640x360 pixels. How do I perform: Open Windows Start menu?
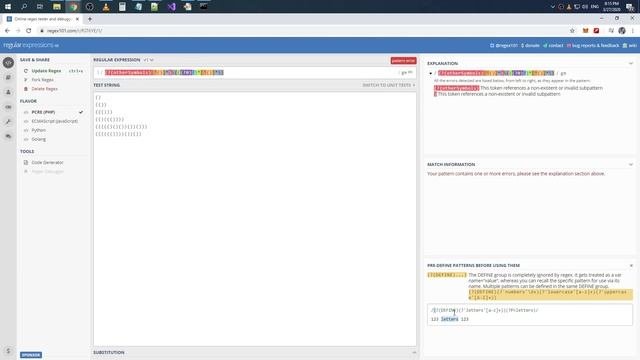click(x=8, y=7)
